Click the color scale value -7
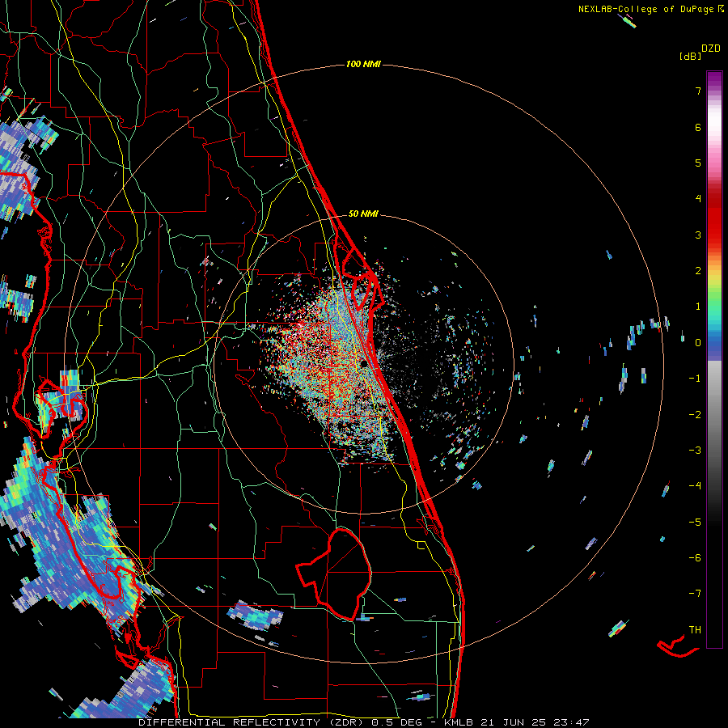Viewport: 728px width, 728px height. pos(695,594)
